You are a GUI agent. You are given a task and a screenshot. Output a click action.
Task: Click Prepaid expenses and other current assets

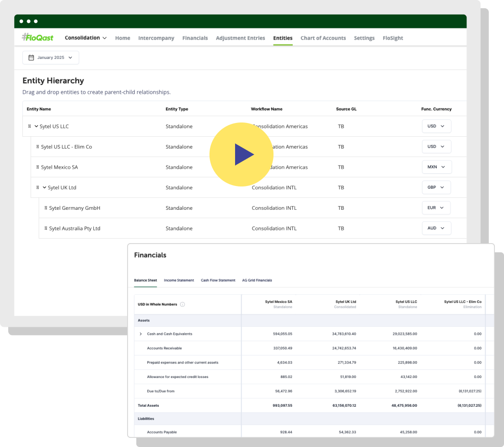coord(182,362)
